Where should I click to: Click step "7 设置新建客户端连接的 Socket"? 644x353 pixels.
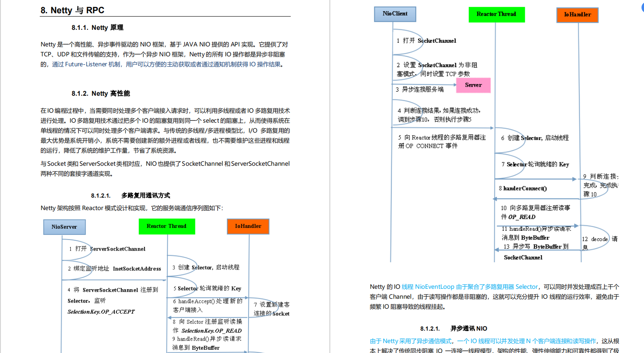click(272, 309)
